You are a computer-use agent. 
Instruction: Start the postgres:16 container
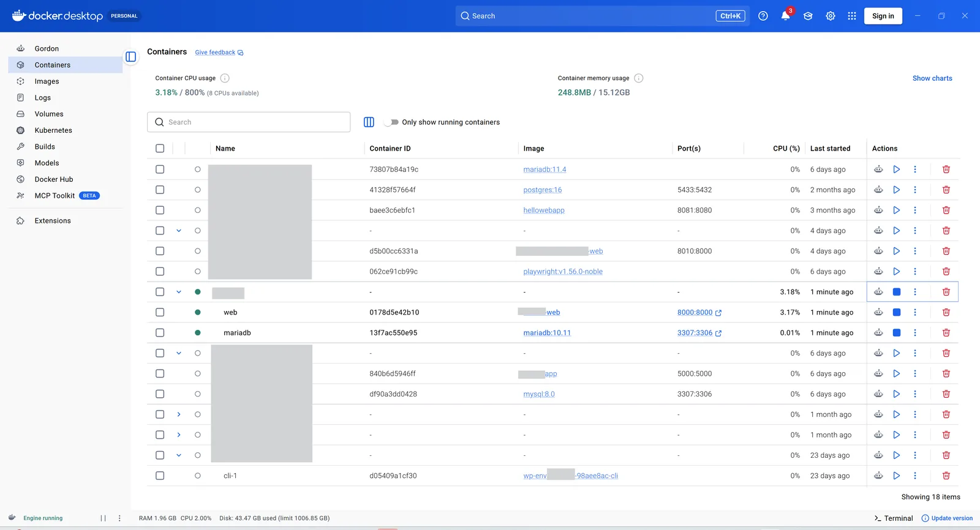click(x=897, y=190)
